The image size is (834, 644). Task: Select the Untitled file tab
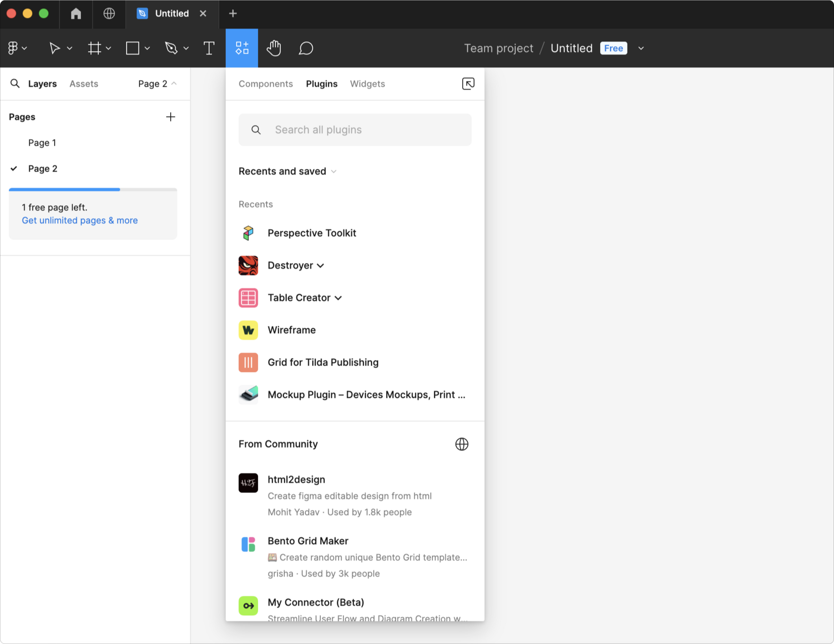tap(172, 13)
